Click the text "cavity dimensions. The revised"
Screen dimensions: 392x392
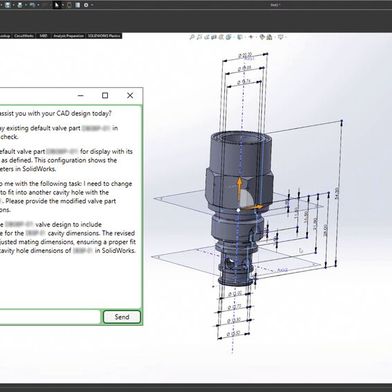pyautogui.click(x=91, y=233)
